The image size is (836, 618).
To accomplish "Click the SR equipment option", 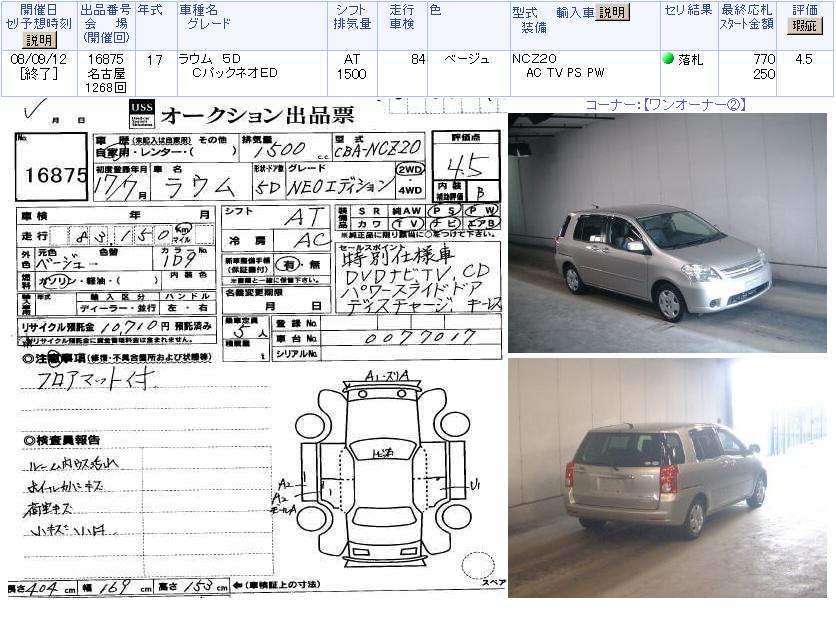I will tap(369, 211).
